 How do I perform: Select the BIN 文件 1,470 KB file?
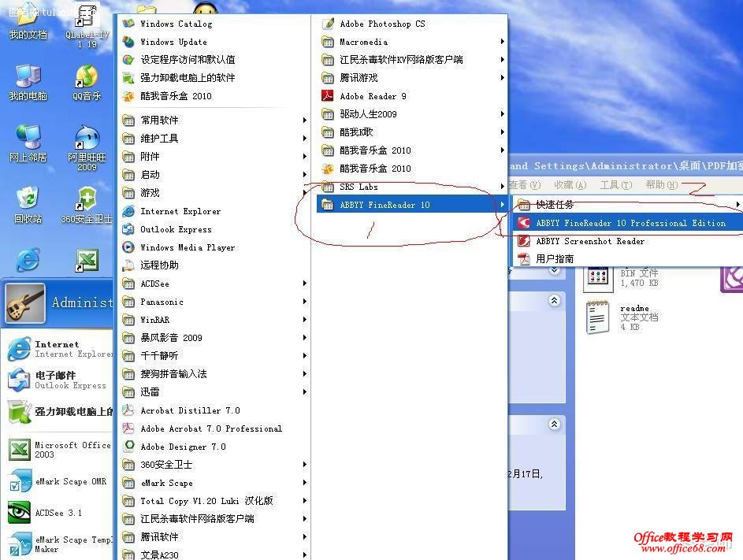pos(622,277)
